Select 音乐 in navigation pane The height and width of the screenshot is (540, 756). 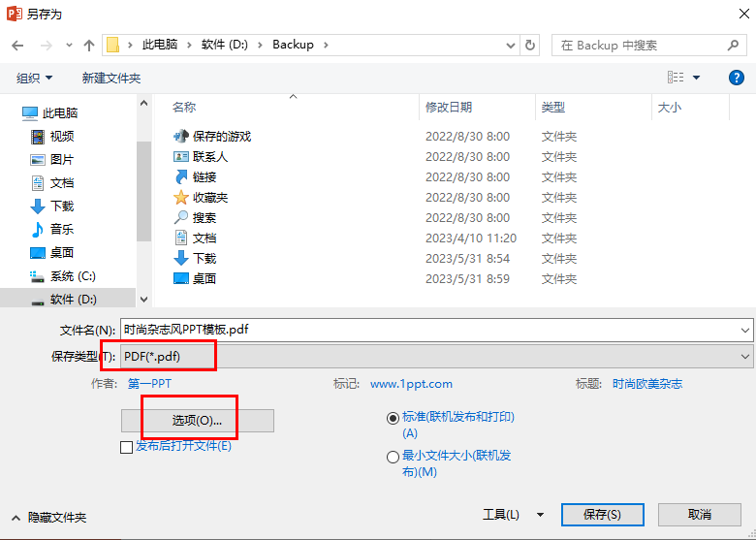(52, 229)
